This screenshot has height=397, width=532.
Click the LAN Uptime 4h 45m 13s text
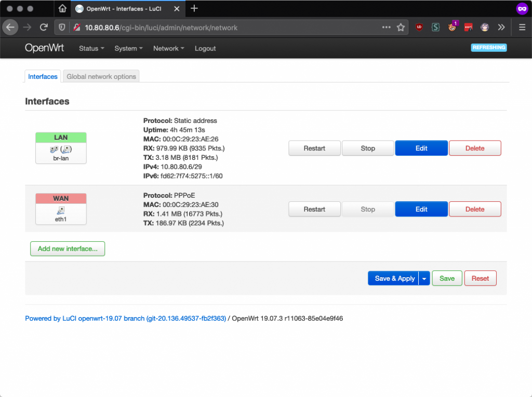pyautogui.click(x=174, y=130)
